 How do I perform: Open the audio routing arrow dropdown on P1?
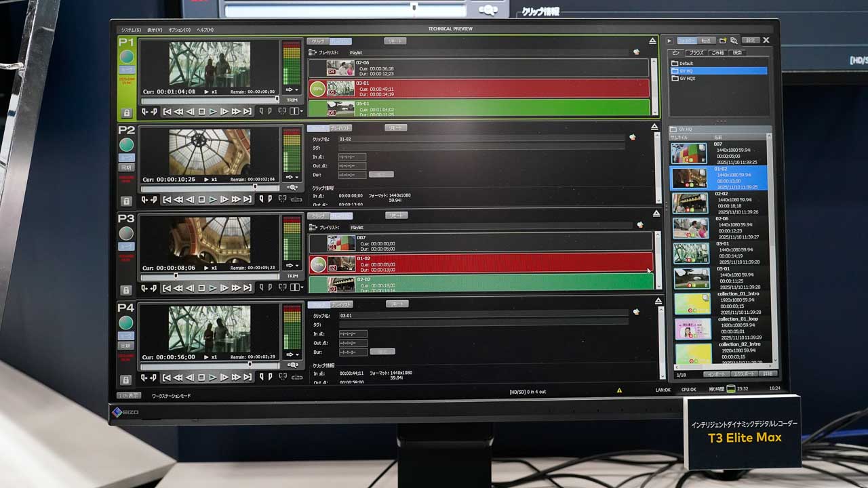click(x=292, y=89)
